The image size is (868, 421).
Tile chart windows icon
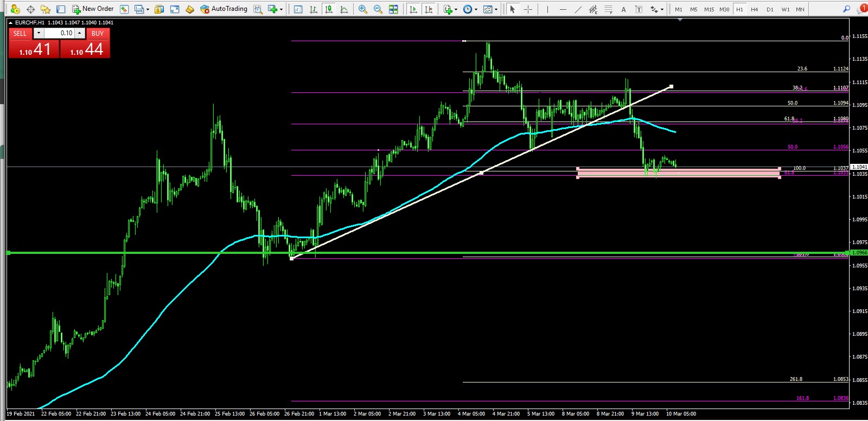(x=393, y=9)
